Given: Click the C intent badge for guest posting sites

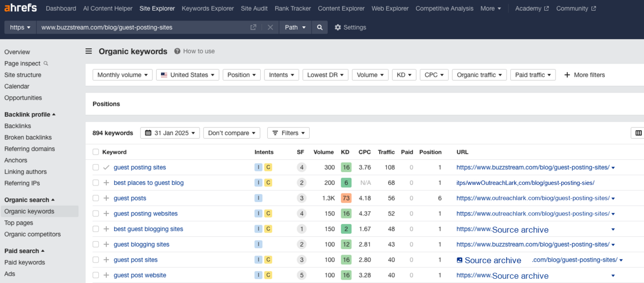Looking at the screenshot, I should (x=268, y=167).
